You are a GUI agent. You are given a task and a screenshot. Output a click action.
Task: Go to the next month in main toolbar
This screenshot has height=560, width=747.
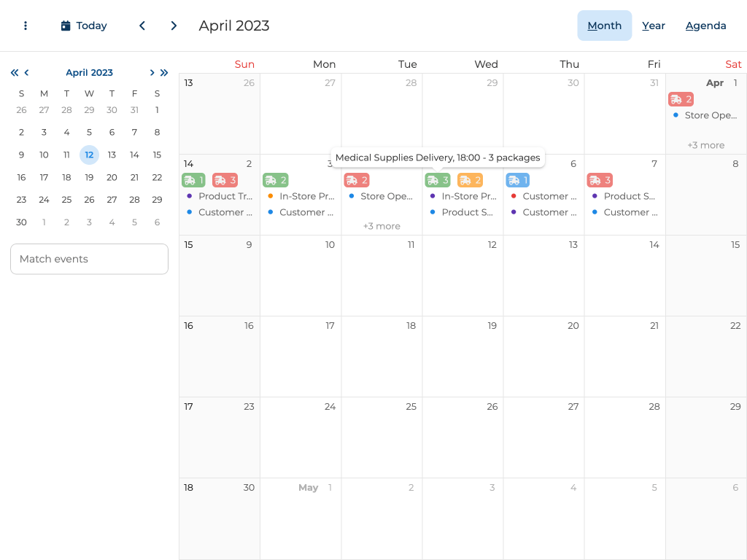[x=174, y=26]
